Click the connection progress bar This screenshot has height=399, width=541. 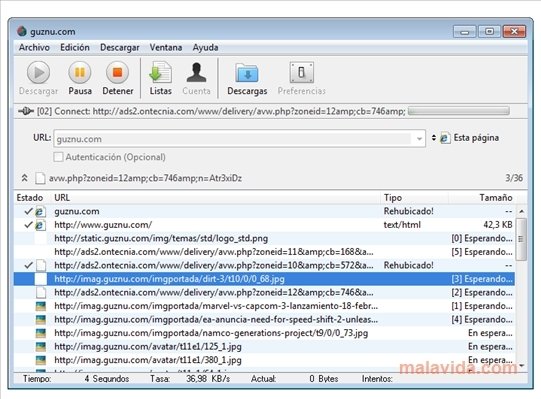pos(459,111)
